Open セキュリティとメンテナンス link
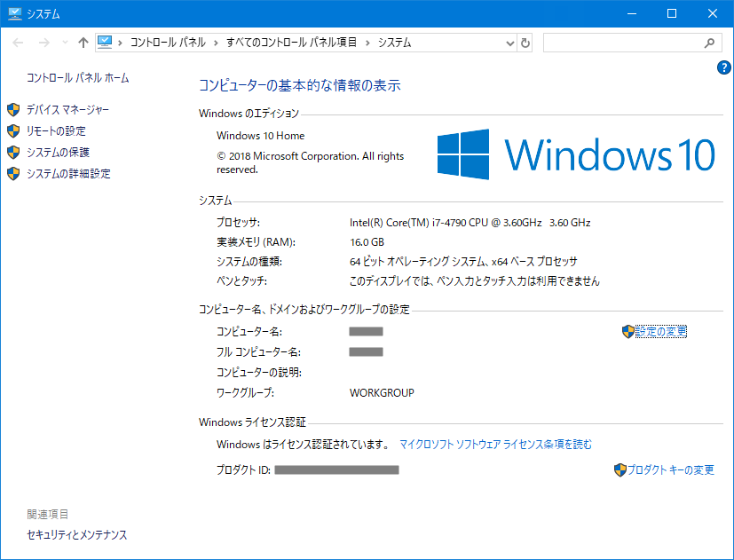734x560 pixels. coord(75,535)
